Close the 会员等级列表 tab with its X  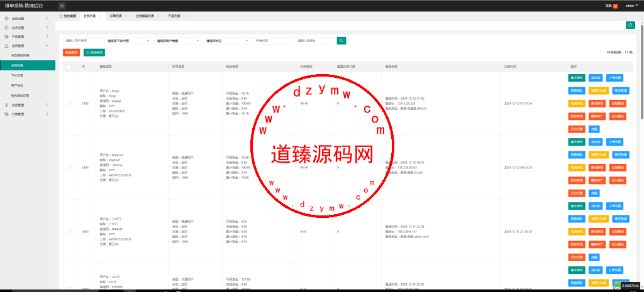(x=158, y=16)
